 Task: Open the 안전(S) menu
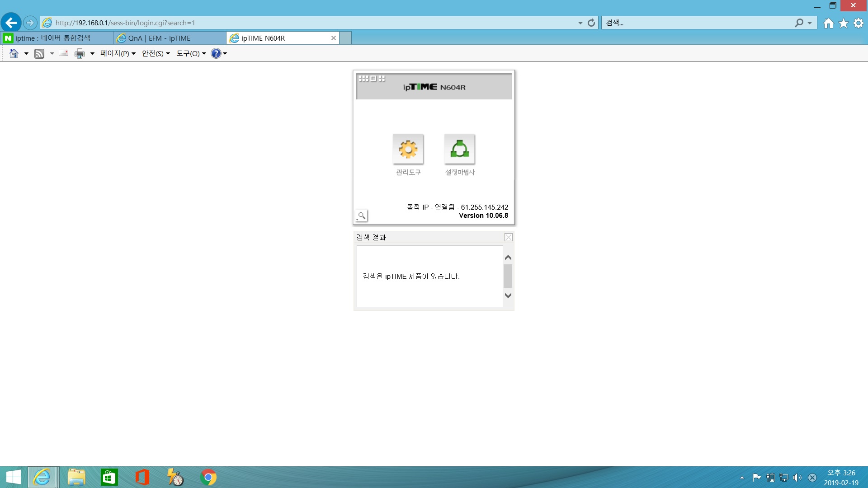coord(156,53)
